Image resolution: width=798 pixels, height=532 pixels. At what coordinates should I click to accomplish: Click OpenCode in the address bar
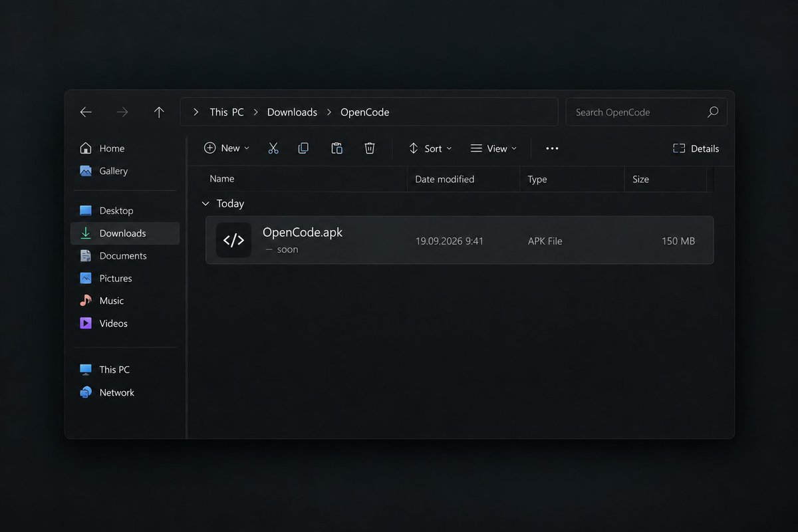click(365, 112)
